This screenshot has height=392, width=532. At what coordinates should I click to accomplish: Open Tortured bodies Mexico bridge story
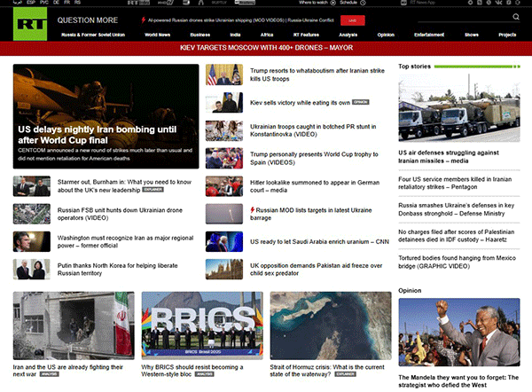pyautogui.click(x=457, y=262)
